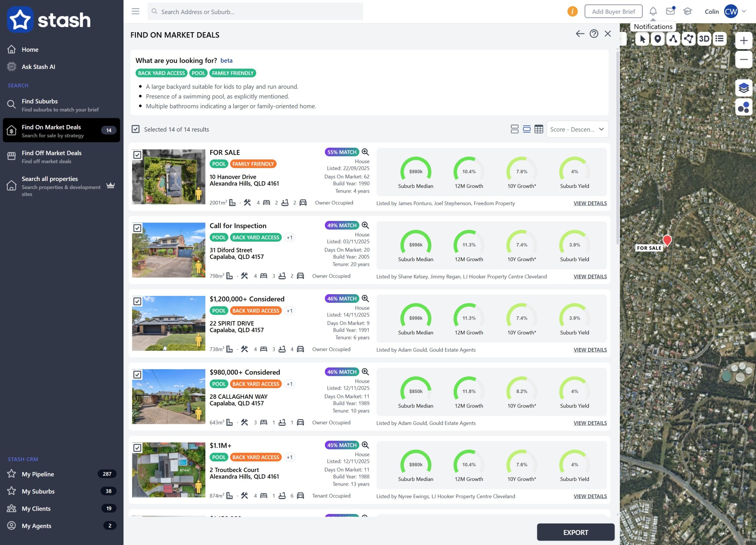Uncheck the 10 Hanover Drive listing checkbox

click(137, 155)
